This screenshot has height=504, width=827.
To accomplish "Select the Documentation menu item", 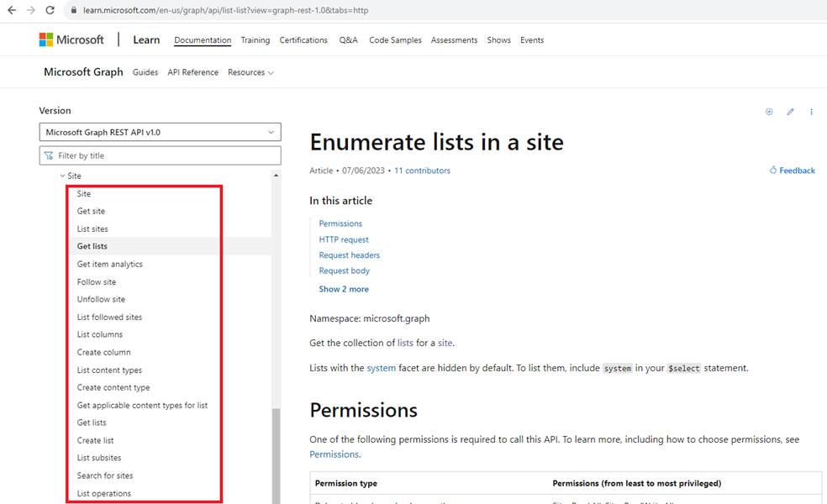I will point(203,40).
